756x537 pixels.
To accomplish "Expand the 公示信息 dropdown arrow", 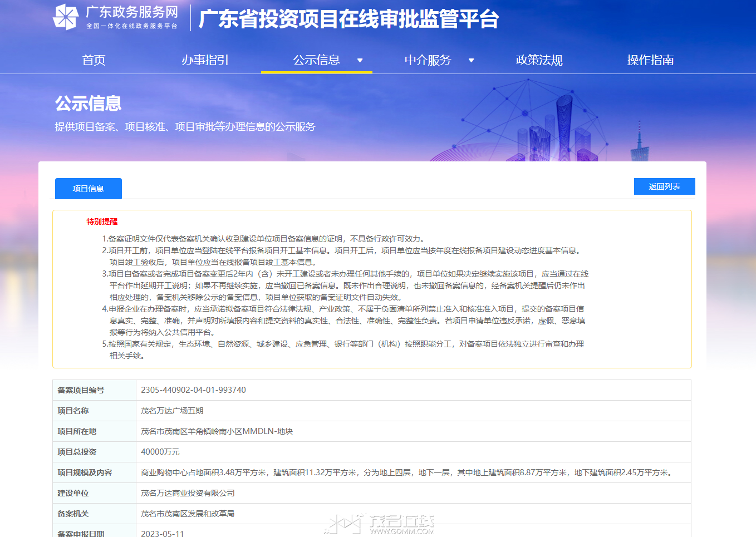I will pyautogui.click(x=360, y=60).
